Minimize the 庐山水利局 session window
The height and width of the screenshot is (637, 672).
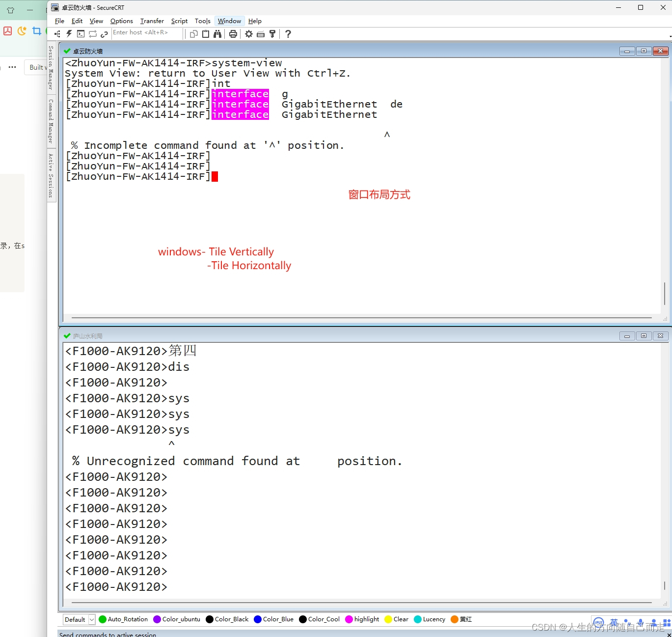pos(627,336)
